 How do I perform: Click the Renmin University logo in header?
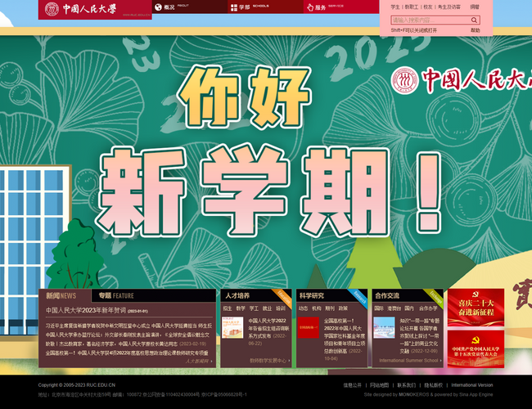point(95,9)
